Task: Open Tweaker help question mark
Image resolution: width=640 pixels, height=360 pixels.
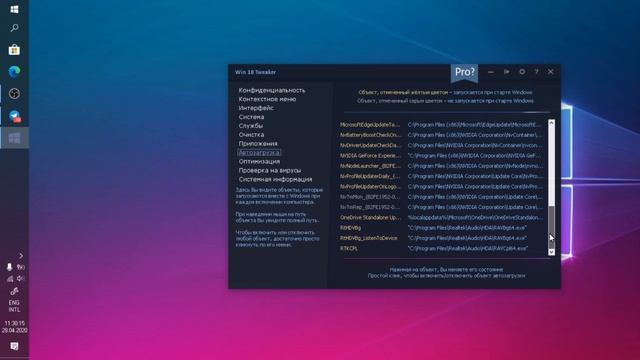Action: tap(536, 72)
